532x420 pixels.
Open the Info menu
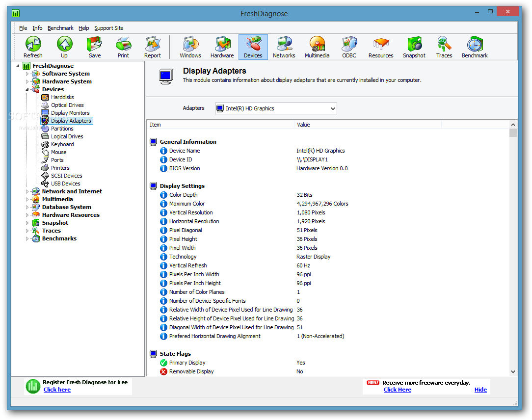(37, 28)
